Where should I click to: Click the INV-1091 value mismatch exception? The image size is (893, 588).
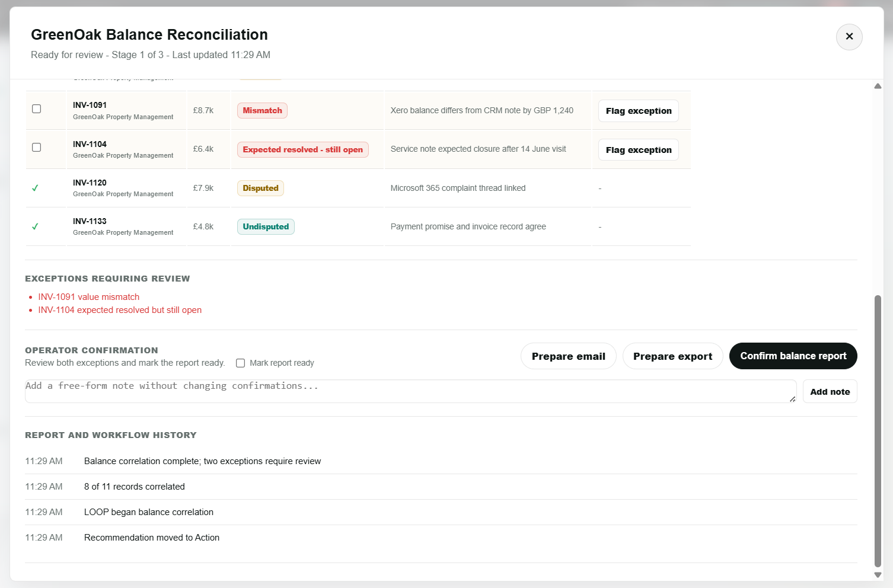click(x=89, y=297)
